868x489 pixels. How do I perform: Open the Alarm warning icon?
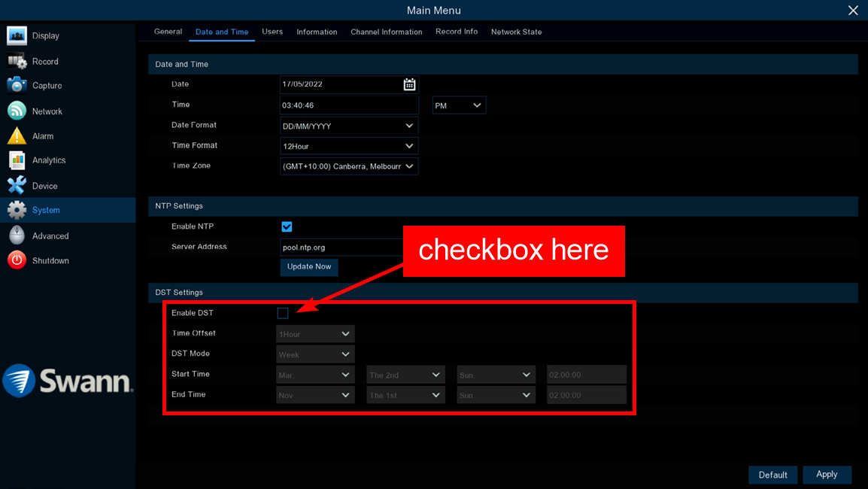coord(17,135)
